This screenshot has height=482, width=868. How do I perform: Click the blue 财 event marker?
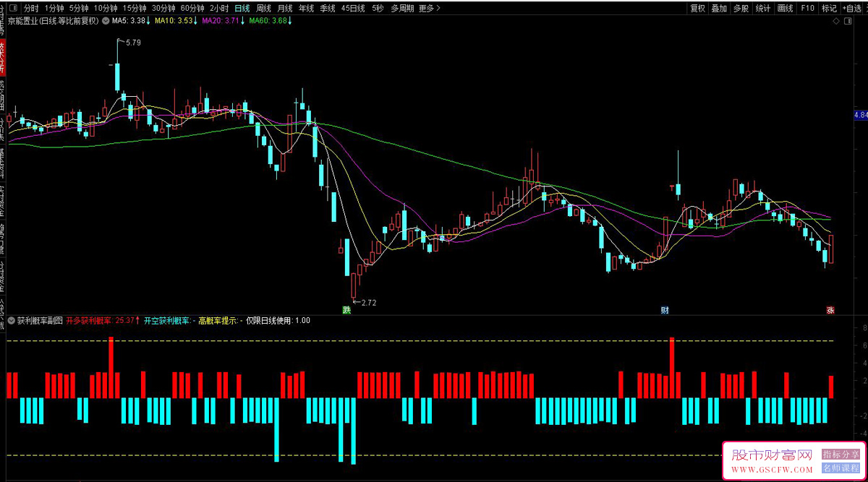pos(665,310)
